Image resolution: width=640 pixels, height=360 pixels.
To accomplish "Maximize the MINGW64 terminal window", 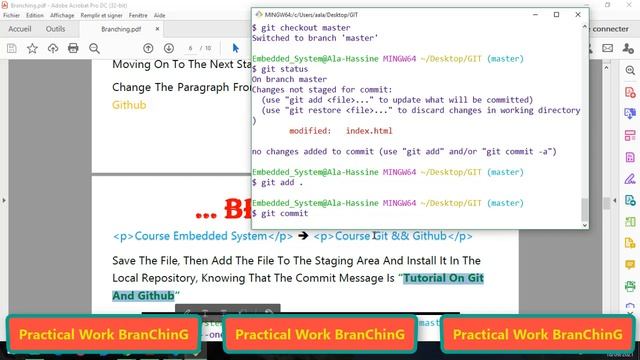I will 556,14.
